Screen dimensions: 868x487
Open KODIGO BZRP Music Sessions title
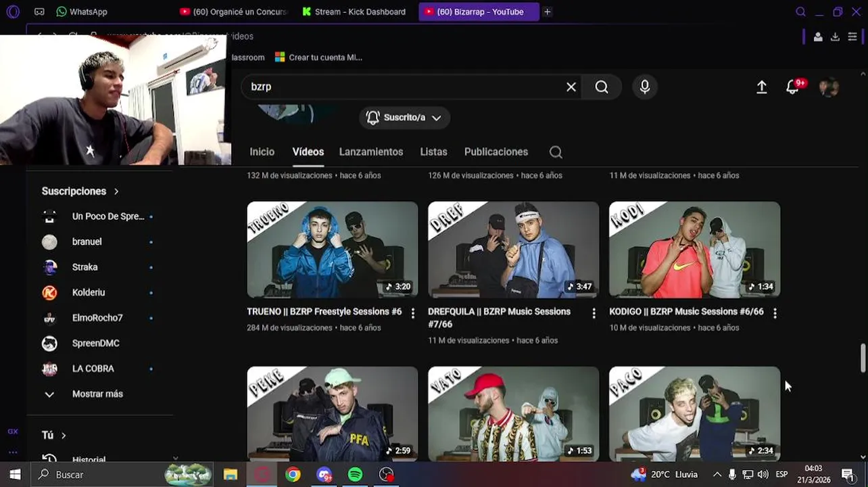(686, 312)
